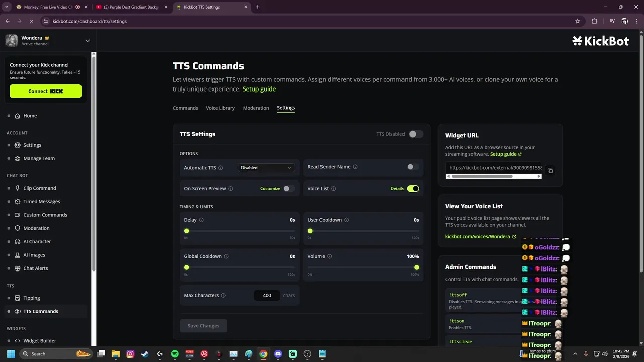The image size is (644, 362).
Task: Click the widget URL text field
Action: [x=494, y=168]
